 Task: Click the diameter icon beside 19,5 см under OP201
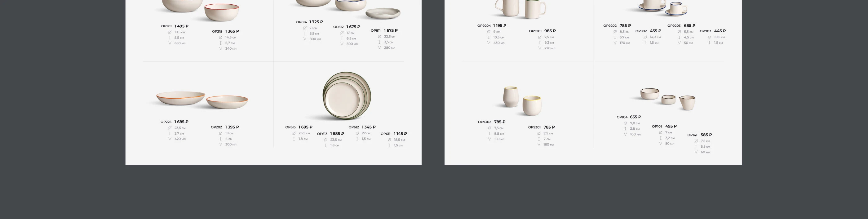tap(170, 32)
